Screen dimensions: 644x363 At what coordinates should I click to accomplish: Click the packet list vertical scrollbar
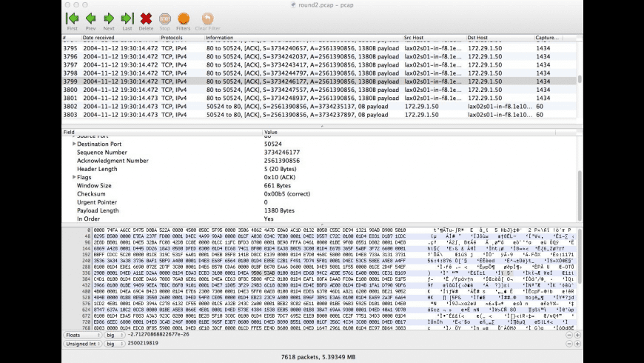click(x=580, y=79)
